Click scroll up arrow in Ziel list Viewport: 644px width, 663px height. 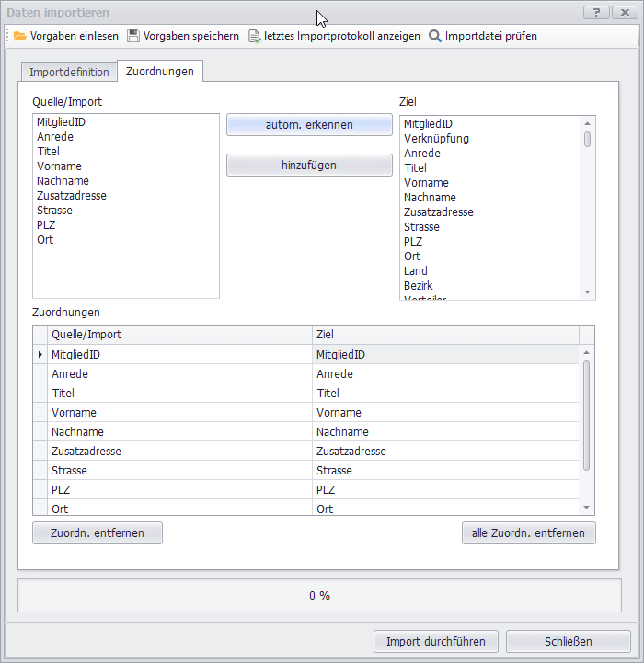[587, 123]
